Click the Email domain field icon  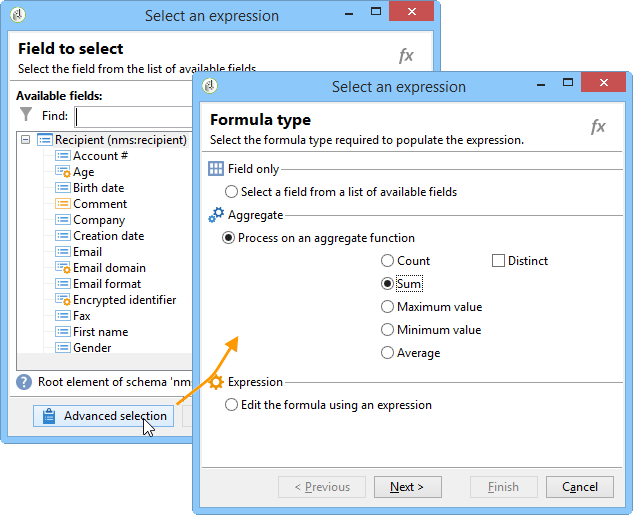point(62,268)
